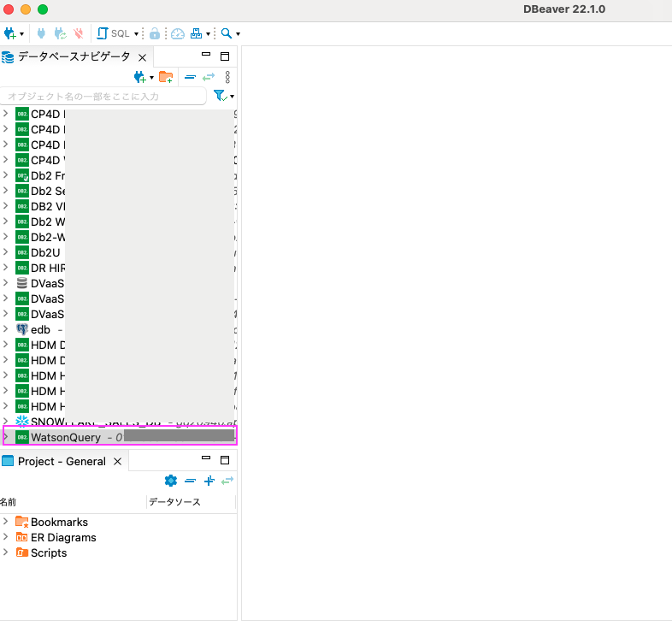
Task: Minimize the Project - General panel
Action: (206, 458)
